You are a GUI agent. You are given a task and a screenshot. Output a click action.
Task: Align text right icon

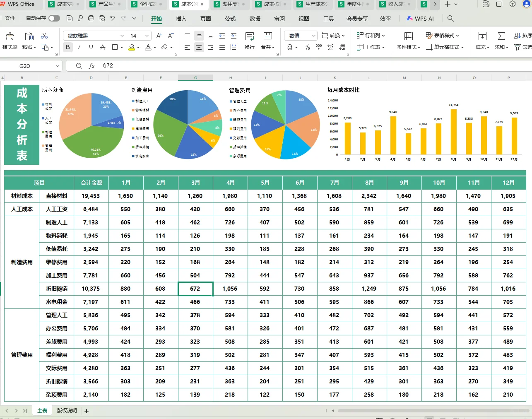(211, 47)
